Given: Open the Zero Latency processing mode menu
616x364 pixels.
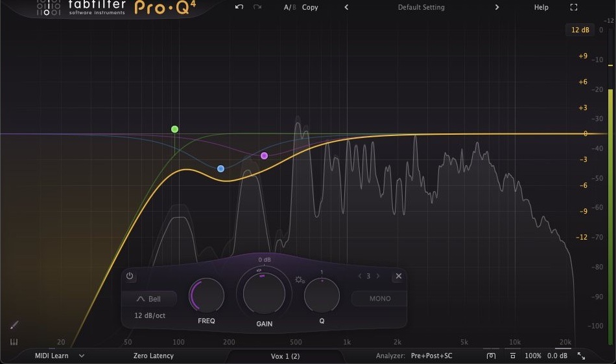Looking at the screenshot, I should coord(153,356).
